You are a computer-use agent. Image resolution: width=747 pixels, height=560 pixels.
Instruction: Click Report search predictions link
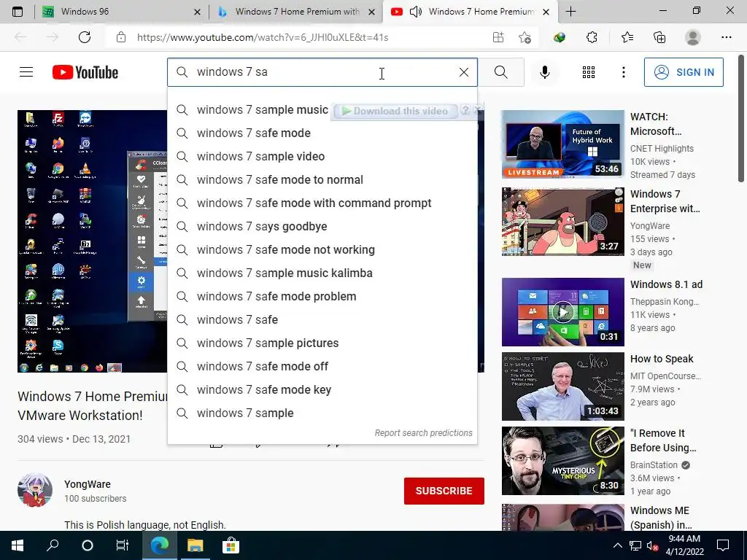424,433
